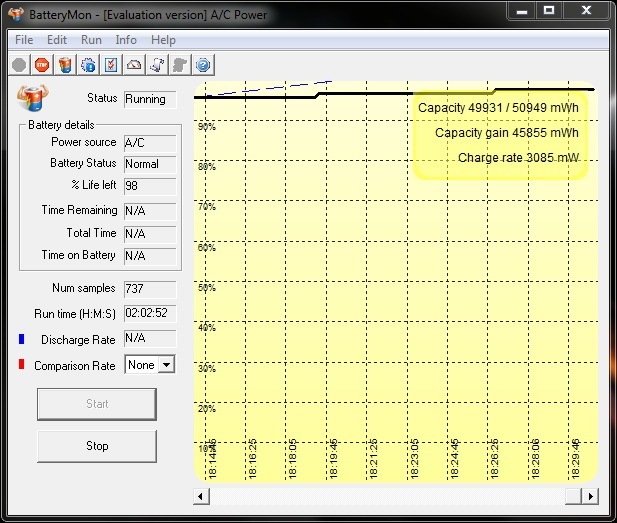This screenshot has height=523, width=617.
Task: Click the Run time value field
Action: 149,314
